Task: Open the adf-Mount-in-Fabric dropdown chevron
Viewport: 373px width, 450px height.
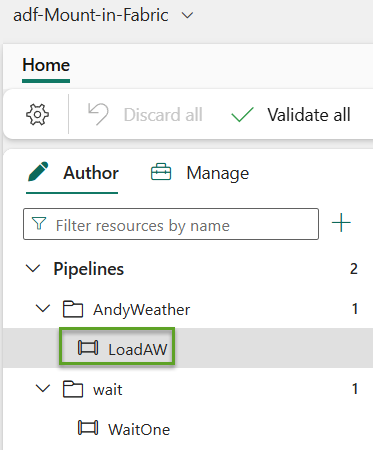Action: click(x=187, y=15)
